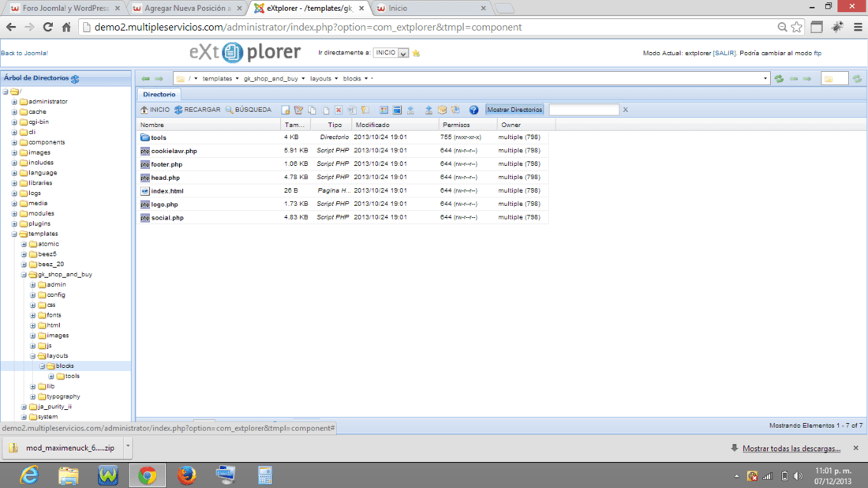Clear the filter with the X button
The height and width of the screenshot is (488, 868).
[626, 110]
